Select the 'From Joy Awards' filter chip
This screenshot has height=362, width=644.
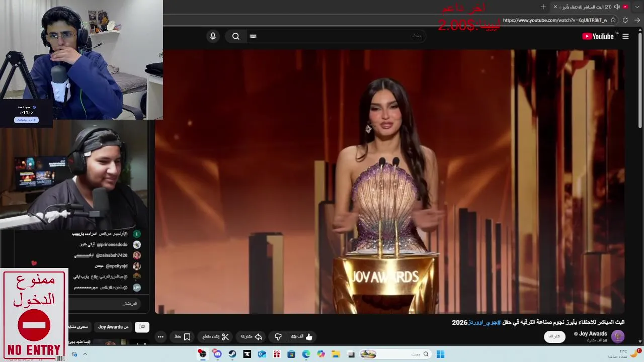tap(113, 327)
